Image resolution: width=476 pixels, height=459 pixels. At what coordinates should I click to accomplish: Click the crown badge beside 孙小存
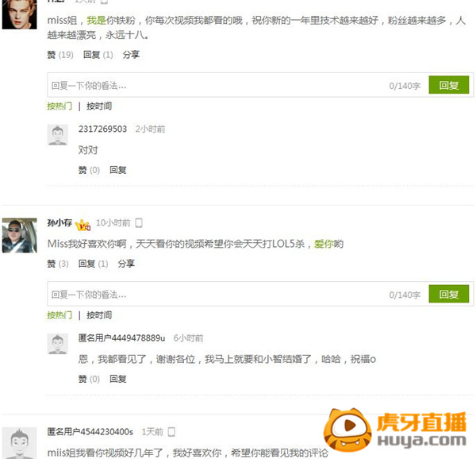point(83,225)
